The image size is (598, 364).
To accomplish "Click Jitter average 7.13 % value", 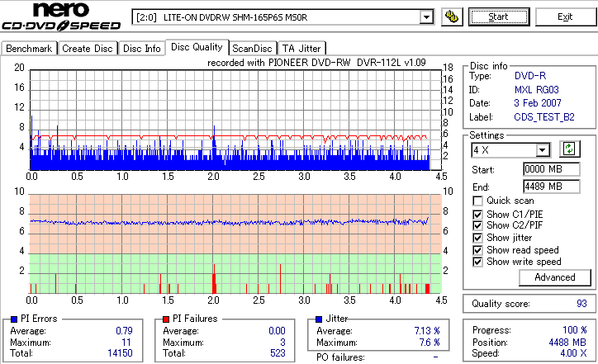I will (427, 330).
